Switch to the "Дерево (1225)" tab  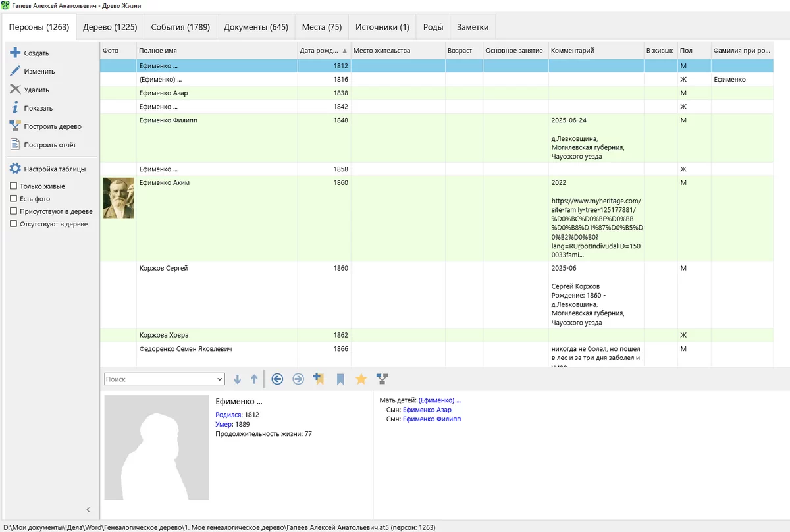coord(110,27)
